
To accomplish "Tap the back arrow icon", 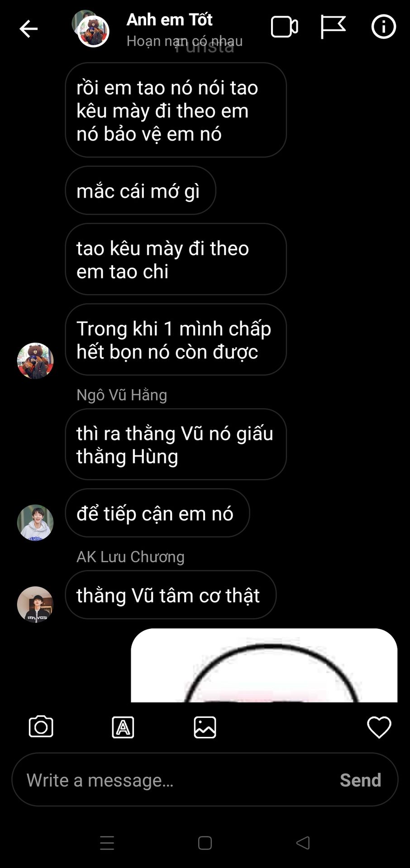I will (x=28, y=29).
